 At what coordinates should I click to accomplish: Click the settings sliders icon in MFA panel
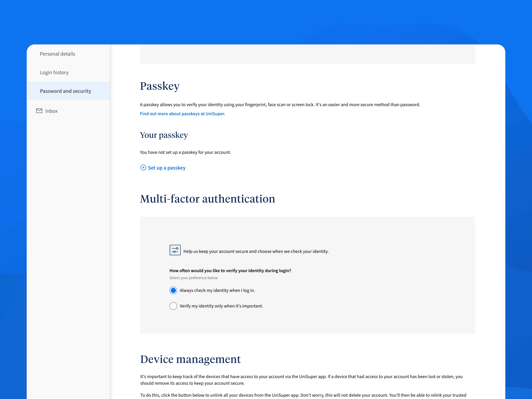[175, 250]
